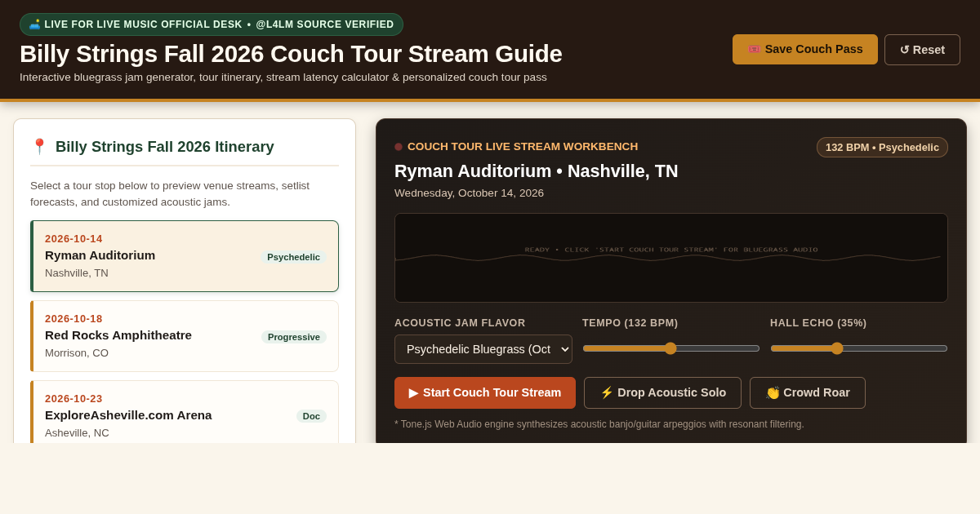Trigger the Drop Acoustic Solo button
Image resolution: width=980 pixels, height=514 pixels.
[x=662, y=392]
